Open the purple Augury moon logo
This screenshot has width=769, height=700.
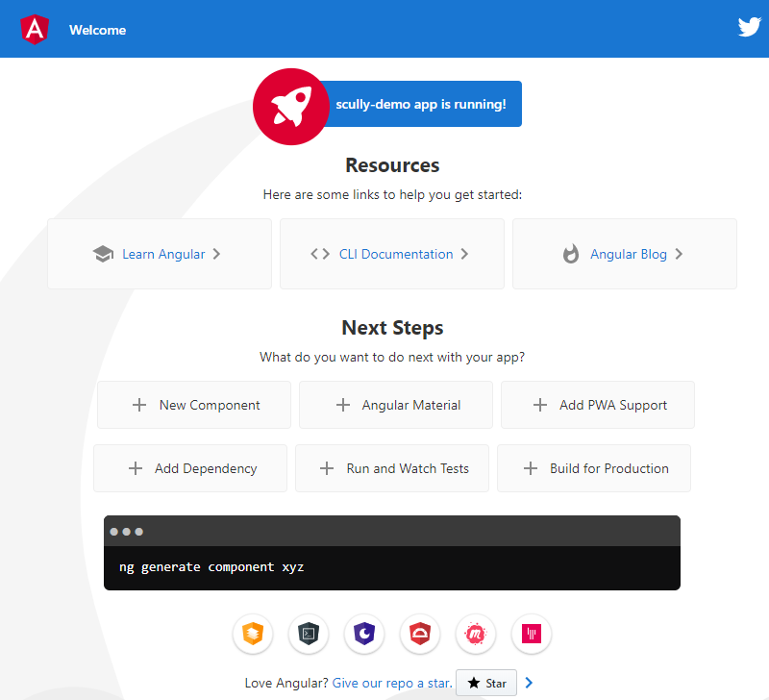coord(364,634)
